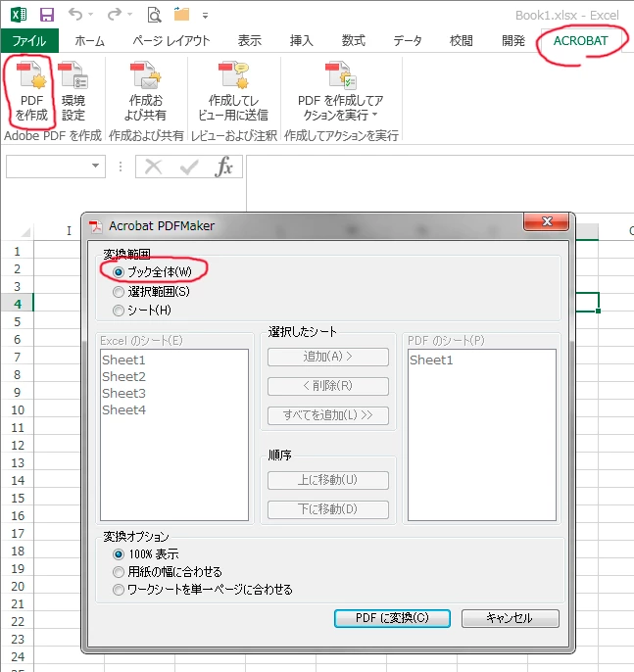634x672 pixels.
Task: Switch to the ACROBAT tab
Action: pos(580,41)
